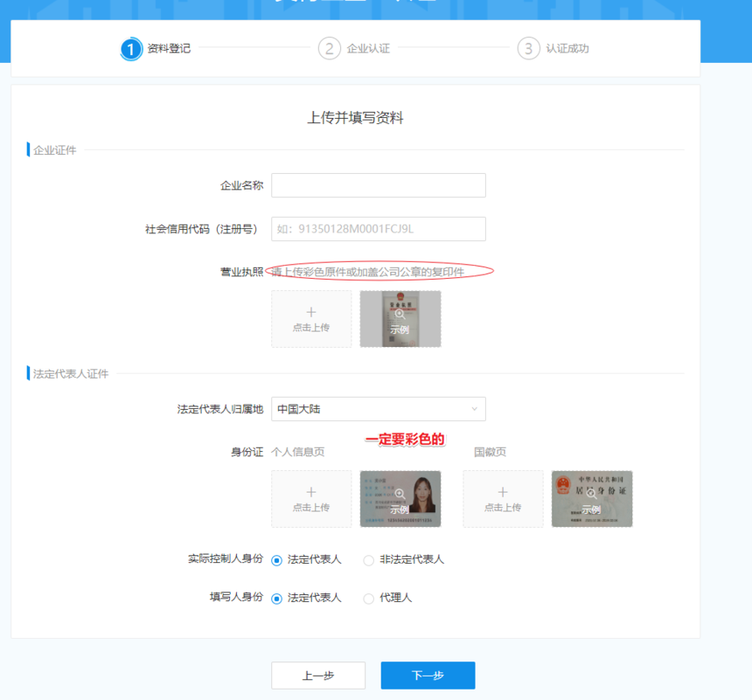The image size is (752, 700).
Task: Select 法定代表人 for form filler identity
Action: 277,599
